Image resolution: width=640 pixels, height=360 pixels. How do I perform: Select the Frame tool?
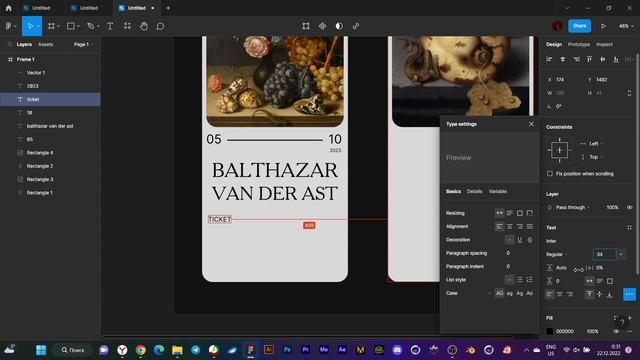(x=51, y=26)
